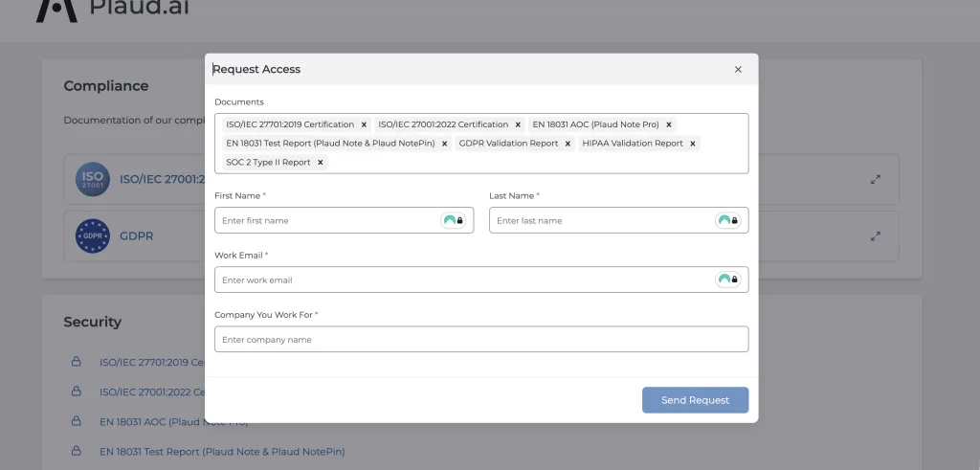
Task: Click the Send Request button
Action: [695, 400]
